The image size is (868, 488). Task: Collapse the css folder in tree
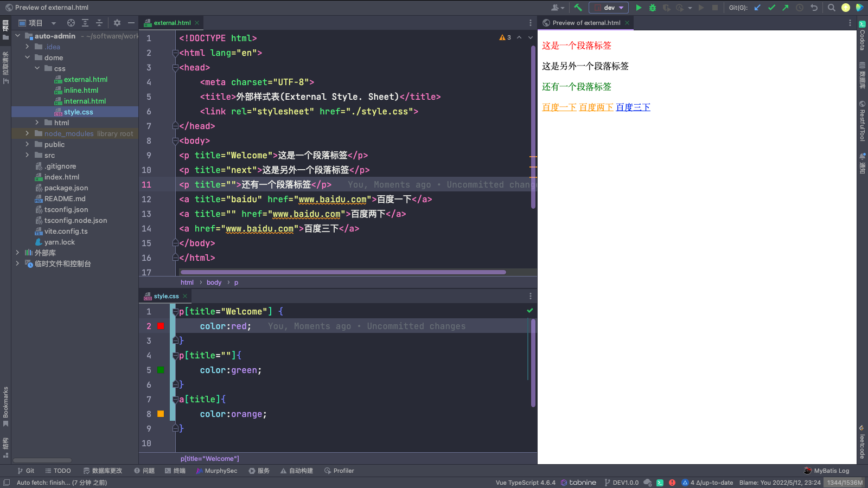(x=37, y=68)
